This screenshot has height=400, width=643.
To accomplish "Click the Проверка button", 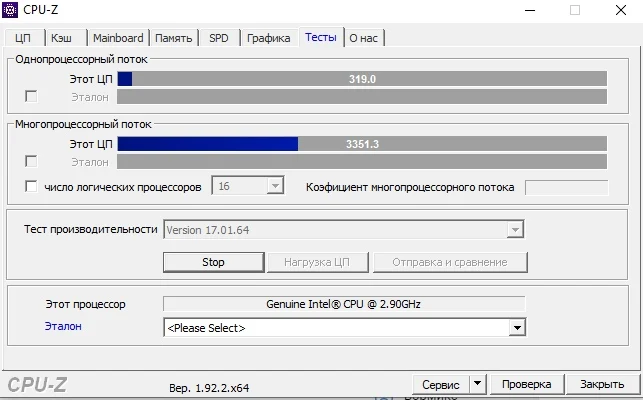I will pos(527,384).
